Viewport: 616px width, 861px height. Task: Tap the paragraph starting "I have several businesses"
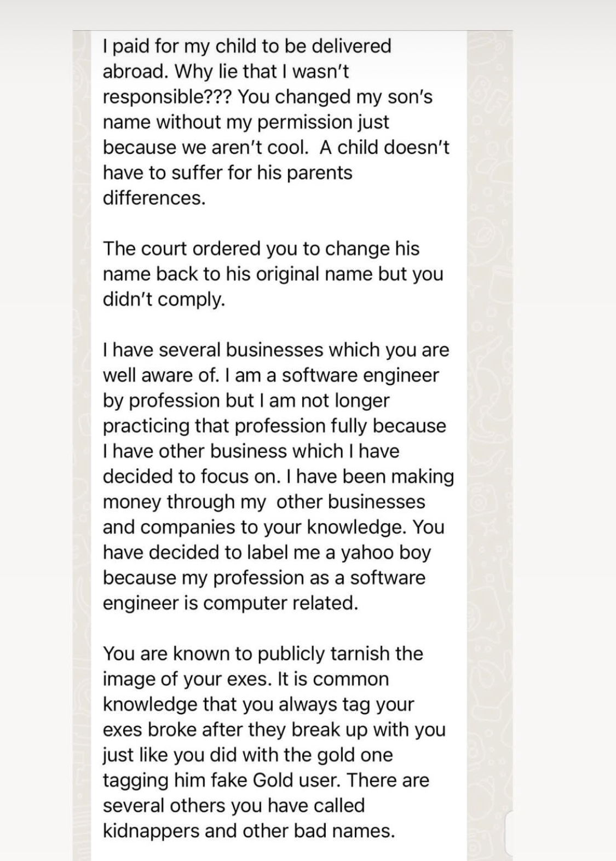278,477
